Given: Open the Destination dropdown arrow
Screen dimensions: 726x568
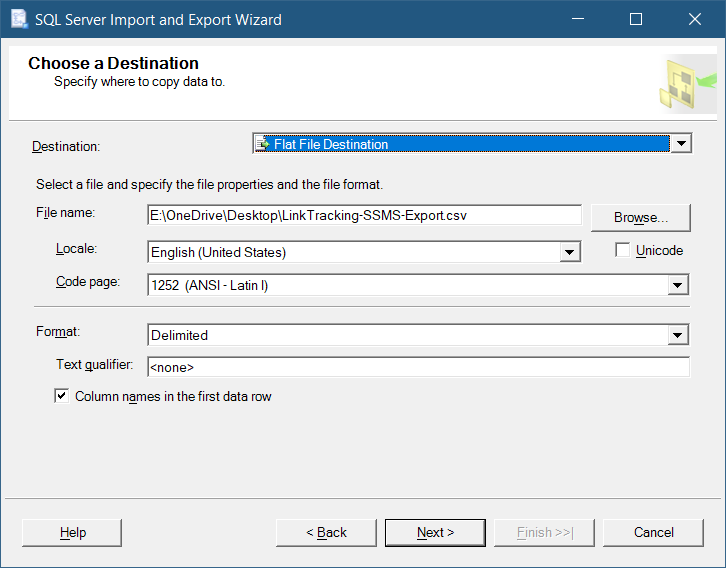Looking at the screenshot, I should (681, 144).
